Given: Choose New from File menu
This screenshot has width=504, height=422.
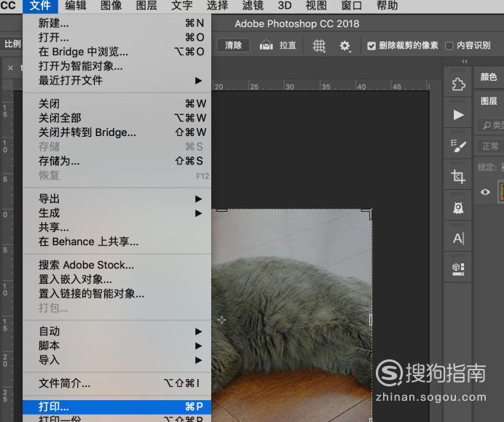Looking at the screenshot, I should (117, 23).
